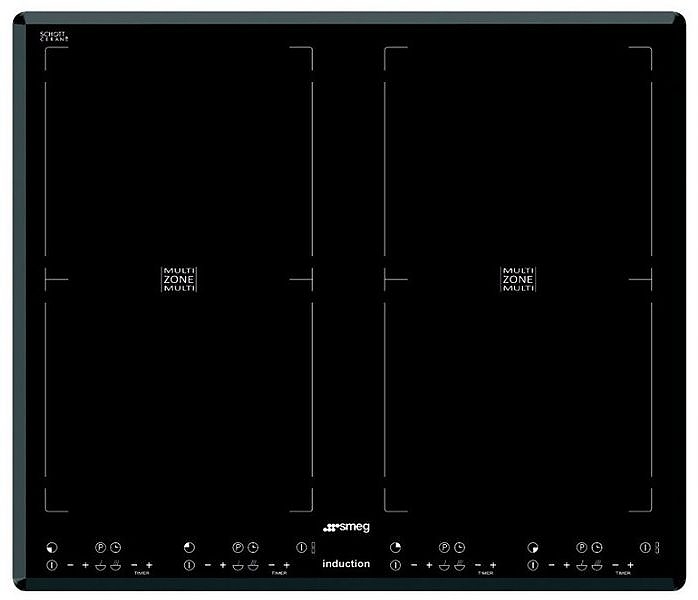Increase front-left zone heat with plus
Screen dimensions: 698x600
click(85, 565)
